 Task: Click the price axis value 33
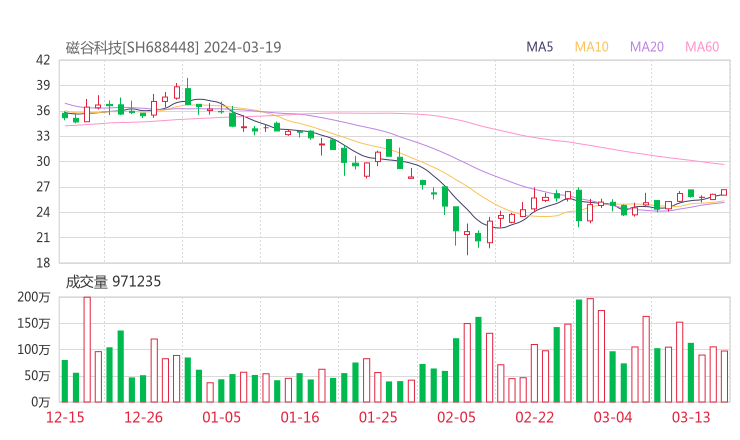43,136
